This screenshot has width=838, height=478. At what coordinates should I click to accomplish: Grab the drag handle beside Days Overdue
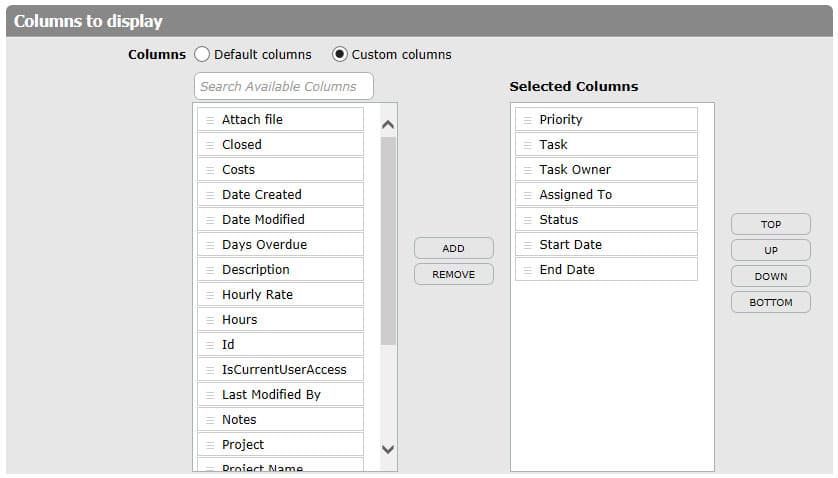(x=210, y=245)
